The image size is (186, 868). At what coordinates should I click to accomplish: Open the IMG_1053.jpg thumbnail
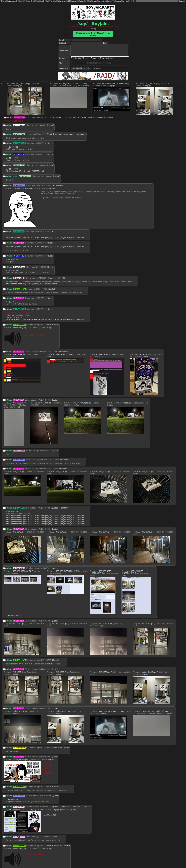[x=108, y=689]
